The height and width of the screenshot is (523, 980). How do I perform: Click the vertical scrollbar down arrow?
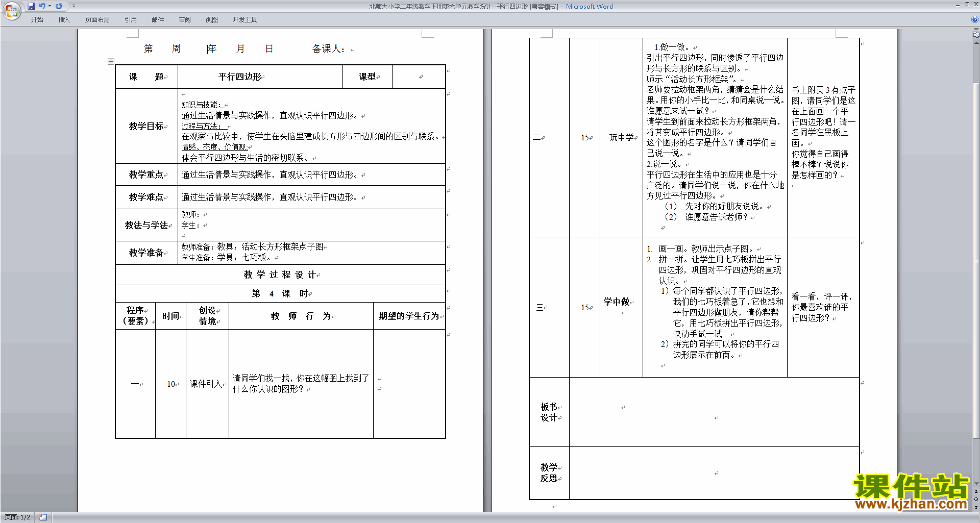point(976,484)
